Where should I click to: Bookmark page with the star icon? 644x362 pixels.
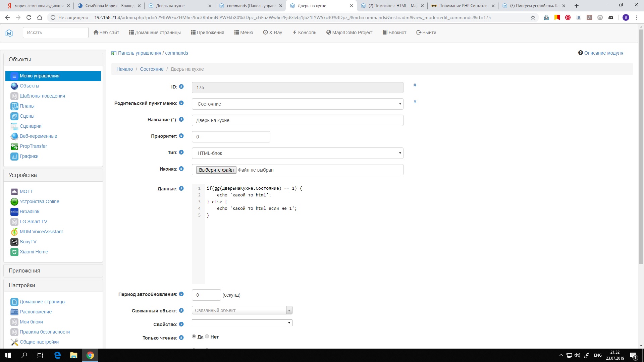pos(533,17)
